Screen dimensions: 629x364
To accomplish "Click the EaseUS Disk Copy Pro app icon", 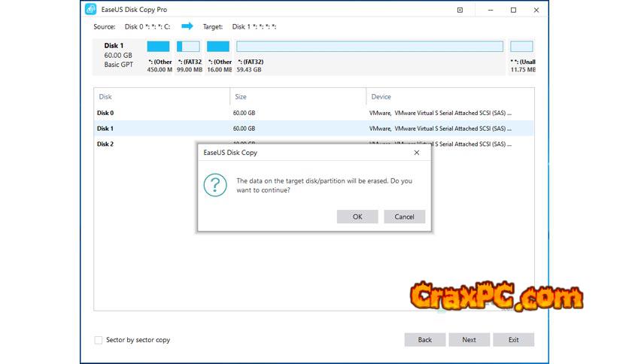I will coord(90,9).
